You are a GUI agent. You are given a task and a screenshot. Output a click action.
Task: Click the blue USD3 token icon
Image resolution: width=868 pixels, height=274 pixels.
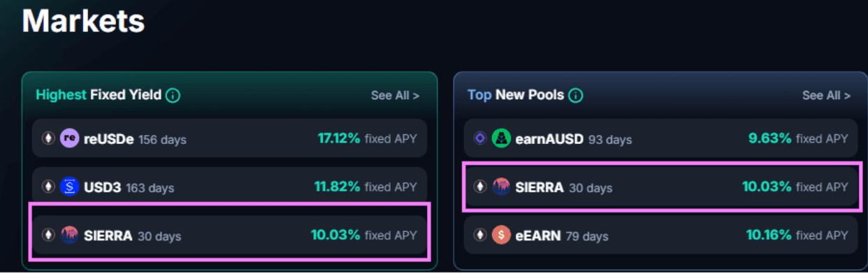(69, 187)
